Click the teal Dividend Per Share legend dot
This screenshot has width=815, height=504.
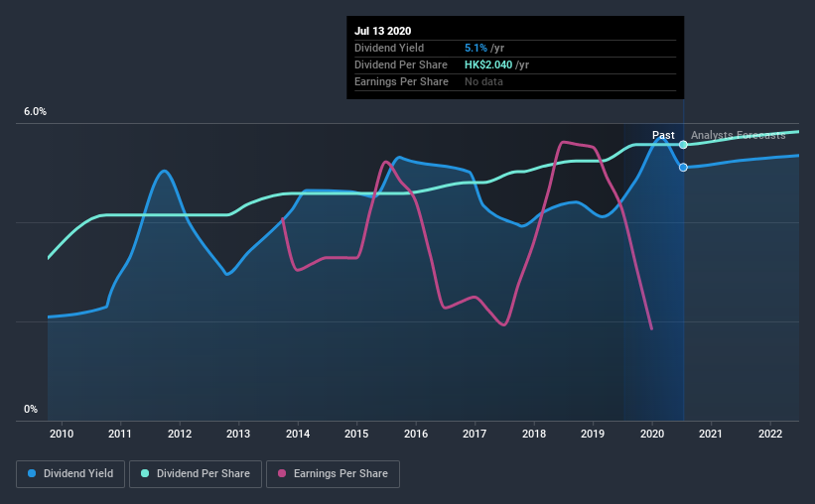[145, 473]
